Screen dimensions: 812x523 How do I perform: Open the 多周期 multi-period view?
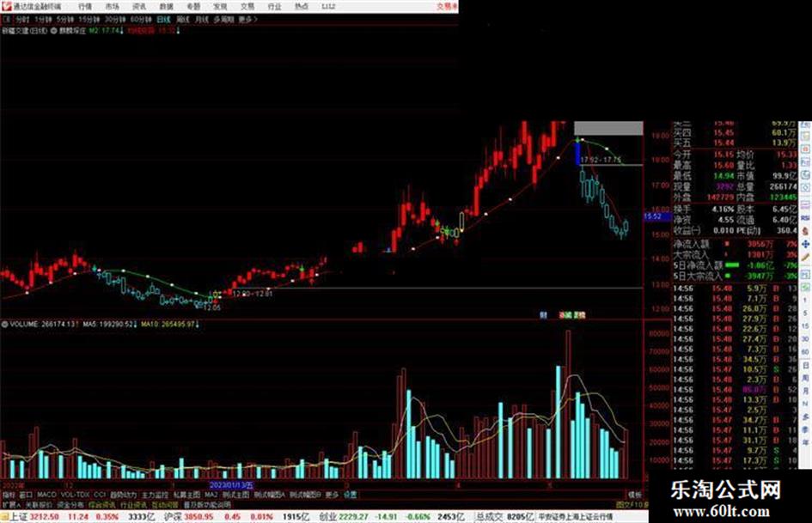point(223,19)
